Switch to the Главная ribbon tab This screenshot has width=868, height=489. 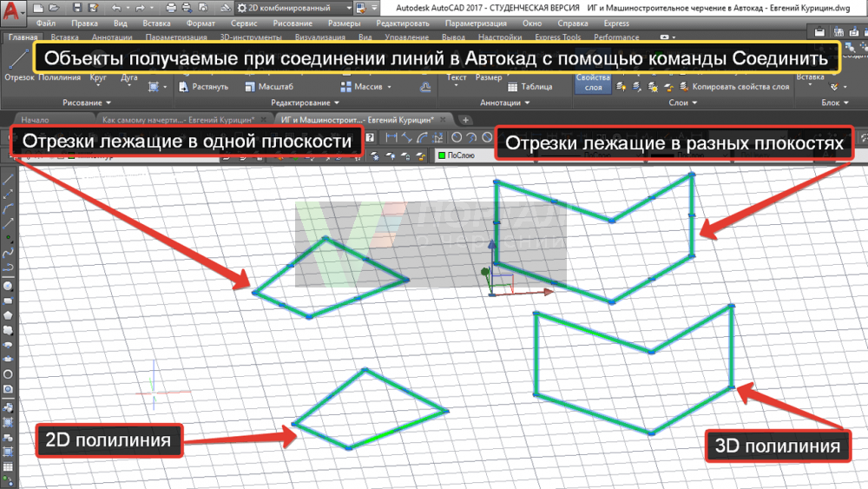(x=23, y=37)
